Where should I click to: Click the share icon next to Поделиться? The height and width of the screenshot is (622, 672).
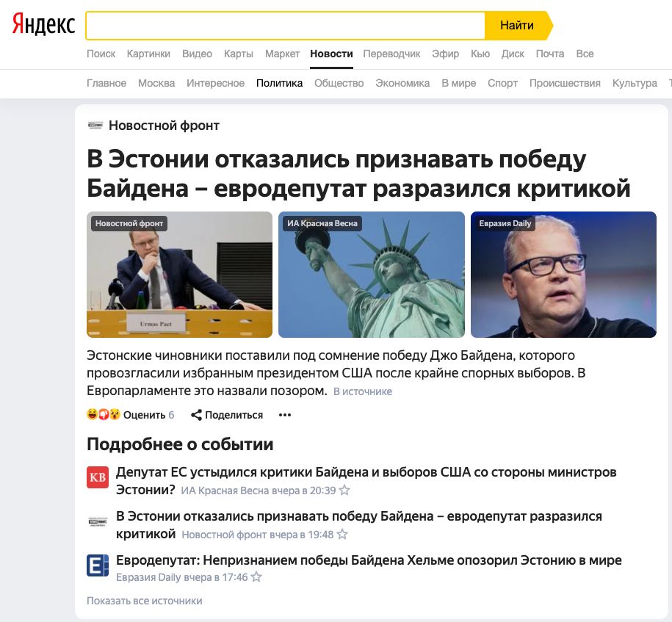point(196,414)
